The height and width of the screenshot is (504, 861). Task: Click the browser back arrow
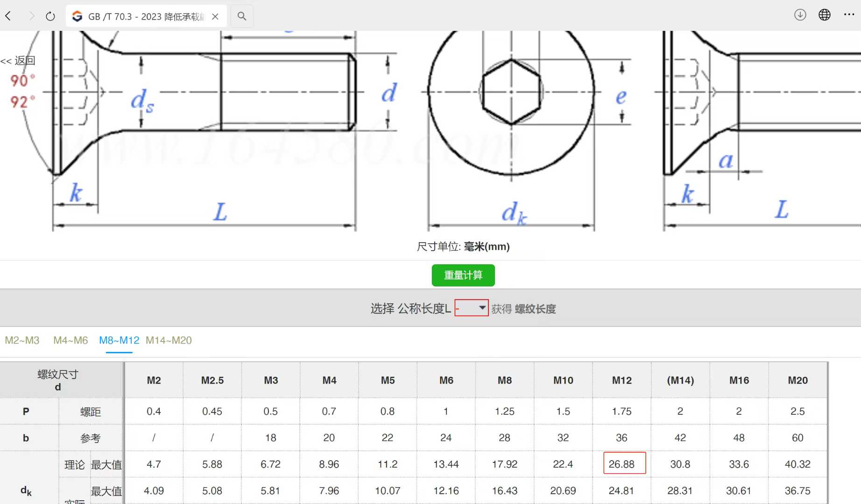click(8, 16)
